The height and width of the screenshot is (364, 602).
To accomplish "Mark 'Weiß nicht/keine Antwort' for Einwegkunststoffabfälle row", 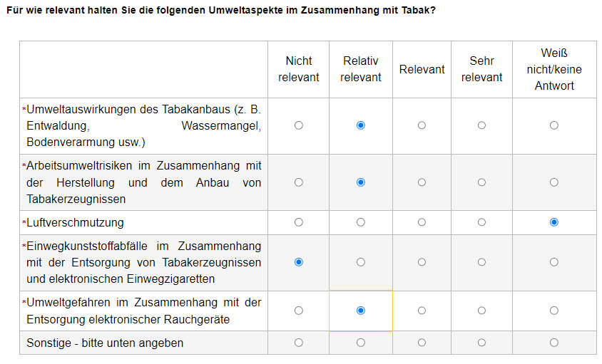I will tap(554, 262).
